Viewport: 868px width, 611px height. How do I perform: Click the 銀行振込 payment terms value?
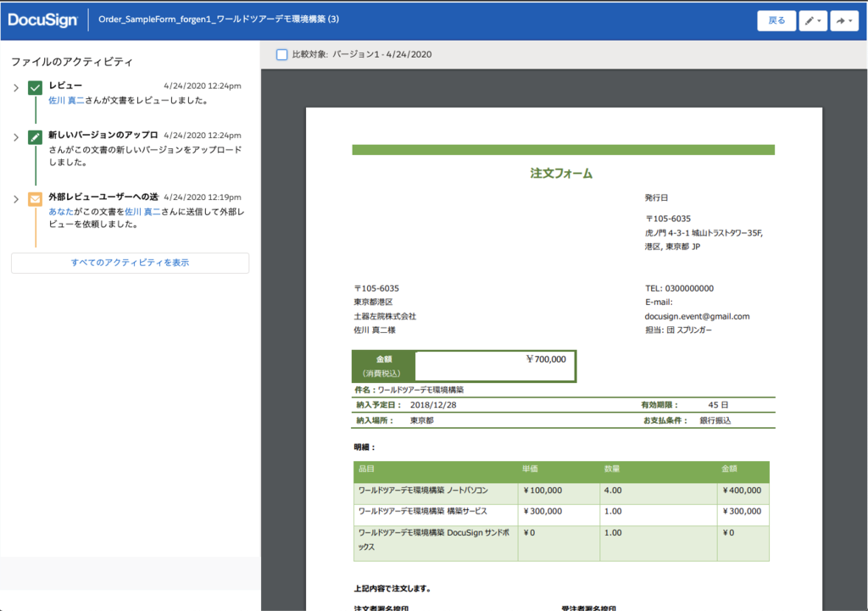tap(715, 420)
